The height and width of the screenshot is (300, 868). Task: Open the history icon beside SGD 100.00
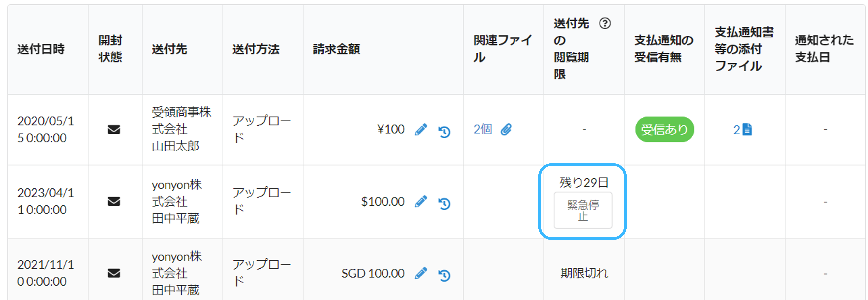point(444,275)
